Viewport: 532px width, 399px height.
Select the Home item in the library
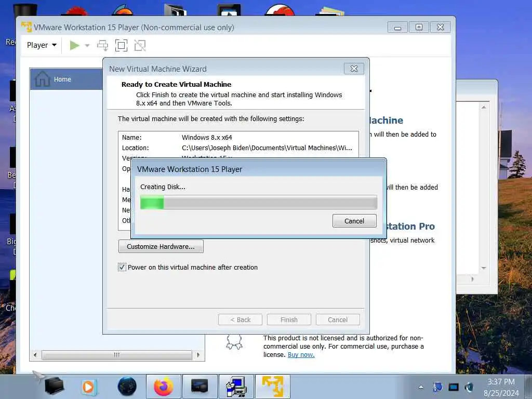[66, 79]
